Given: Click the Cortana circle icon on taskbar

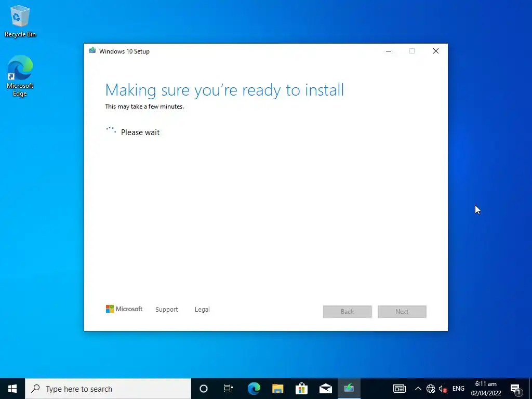Looking at the screenshot, I should (x=203, y=389).
